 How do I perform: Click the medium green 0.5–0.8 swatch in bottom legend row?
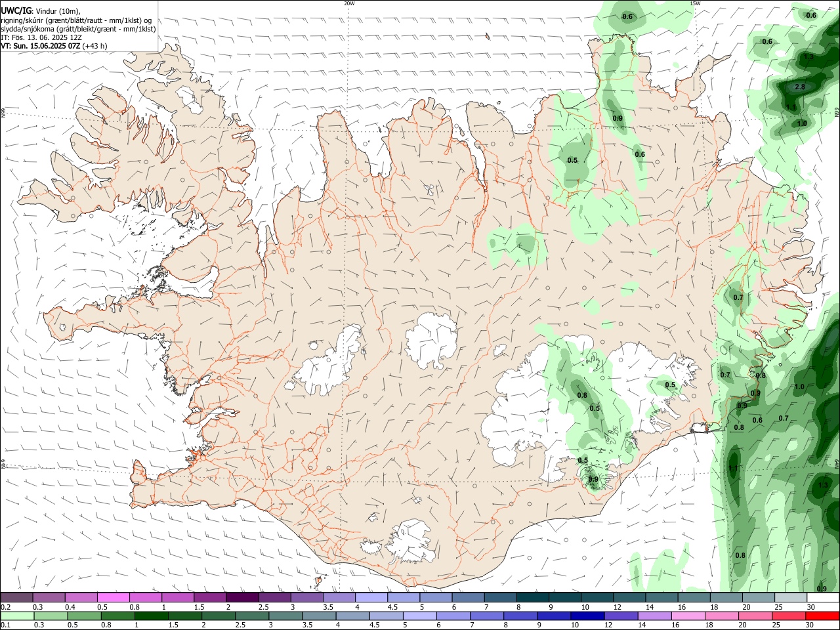[x=85, y=616]
